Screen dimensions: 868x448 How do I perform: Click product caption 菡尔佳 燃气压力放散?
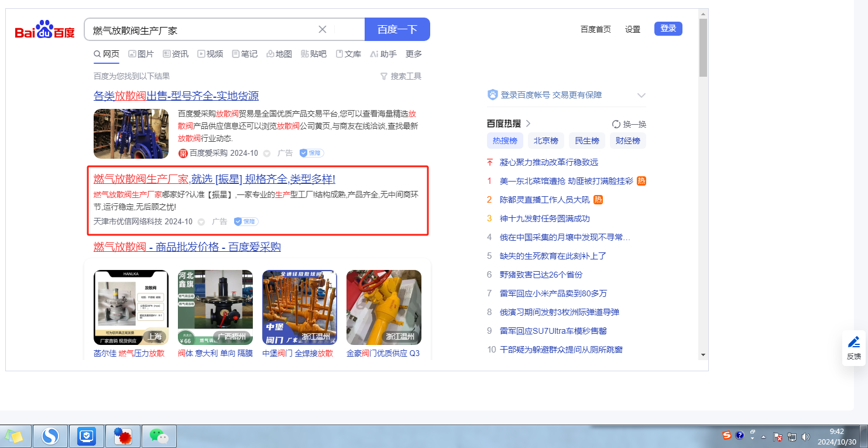pyautogui.click(x=129, y=353)
